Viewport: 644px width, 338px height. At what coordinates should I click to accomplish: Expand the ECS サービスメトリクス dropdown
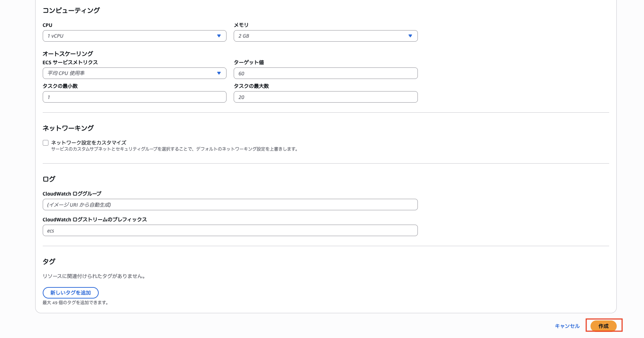point(134,73)
